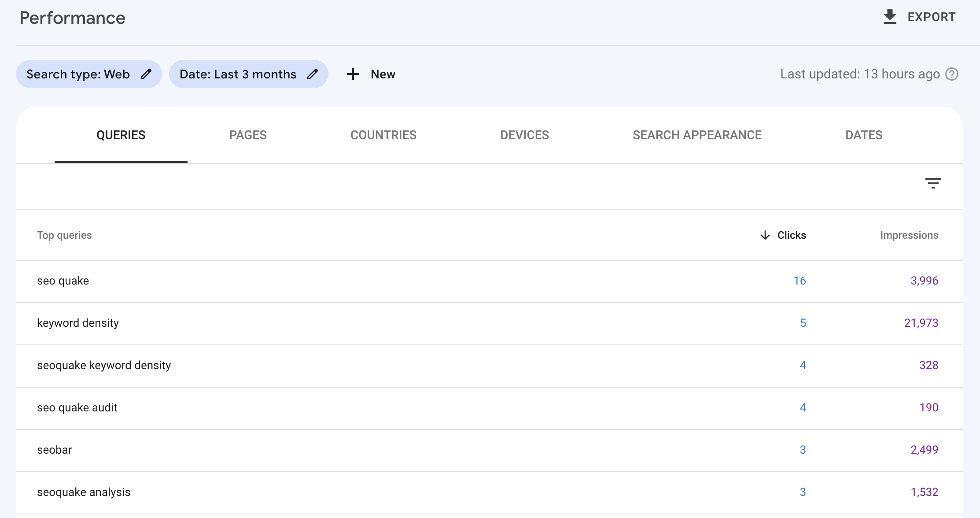Open help icon next to Last updated
Image resolution: width=980 pixels, height=518 pixels.
pyautogui.click(x=952, y=74)
